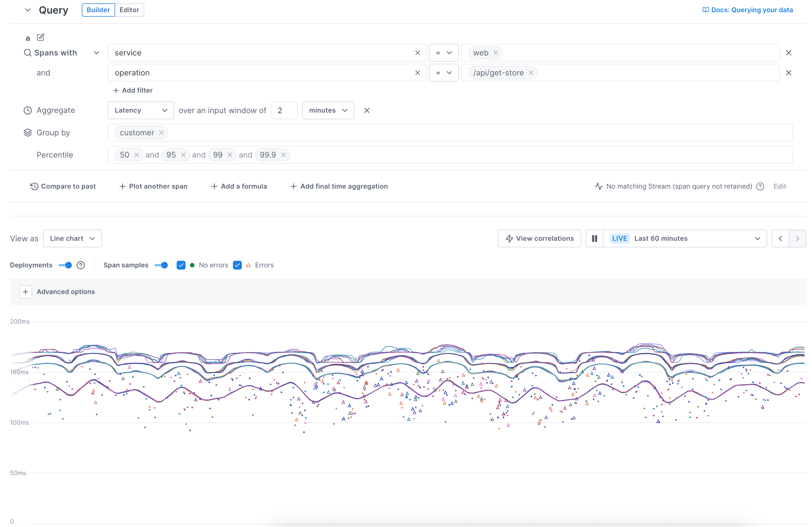Open the Latency aggregate dropdown
Viewport: 812px width, 527px height.
pyautogui.click(x=141, y=110)
